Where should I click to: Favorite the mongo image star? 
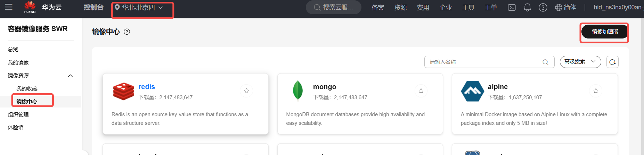coord(421,91)
